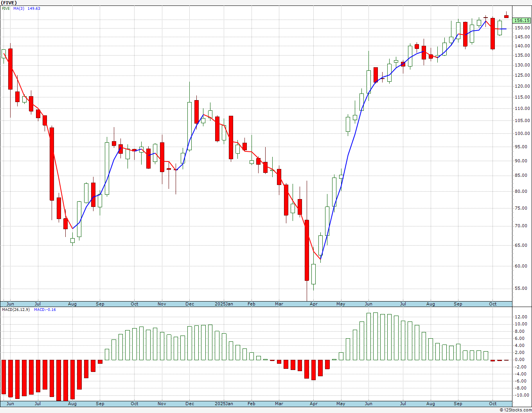Click the 120.00 price axis label

pyautogui.click(x=523, y=86)
